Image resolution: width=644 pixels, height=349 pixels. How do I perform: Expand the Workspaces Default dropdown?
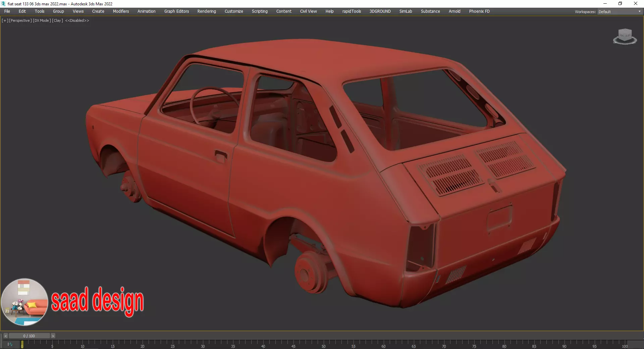point(620,11)
